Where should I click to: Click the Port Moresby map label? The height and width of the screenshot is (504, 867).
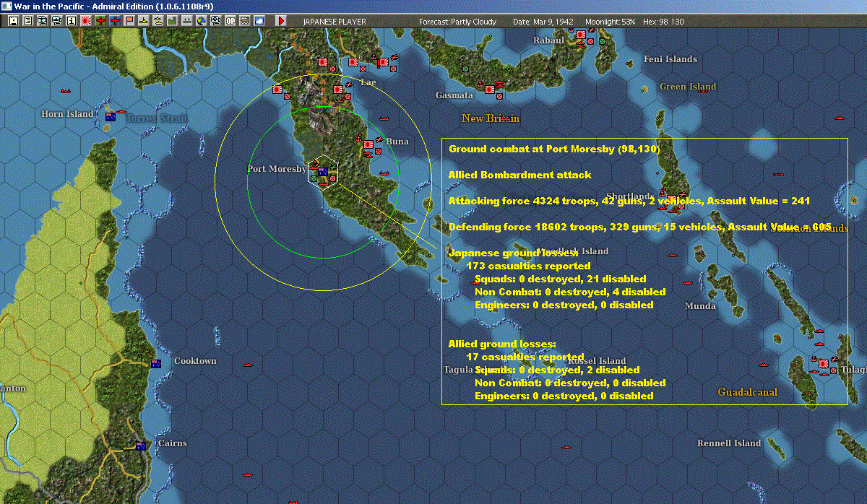(x=277, y=169)
